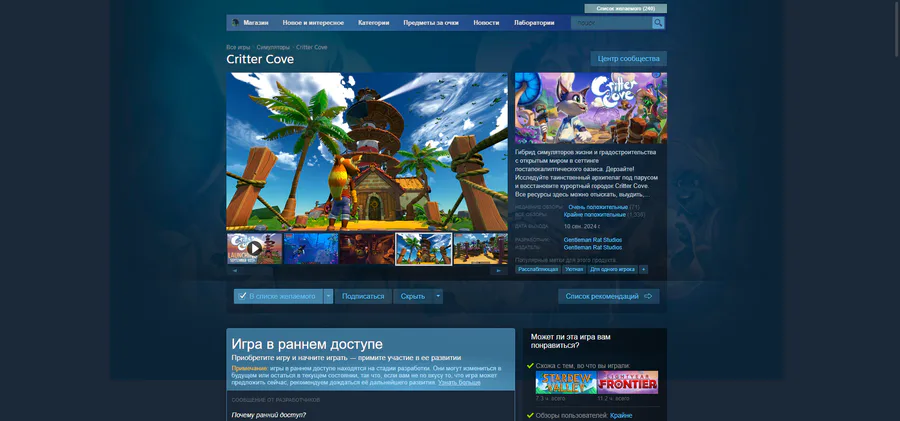Click the 'Очень положительные' recent reviews link
Image resolution: width=900 pixels, height=421 pixels.
598,207
